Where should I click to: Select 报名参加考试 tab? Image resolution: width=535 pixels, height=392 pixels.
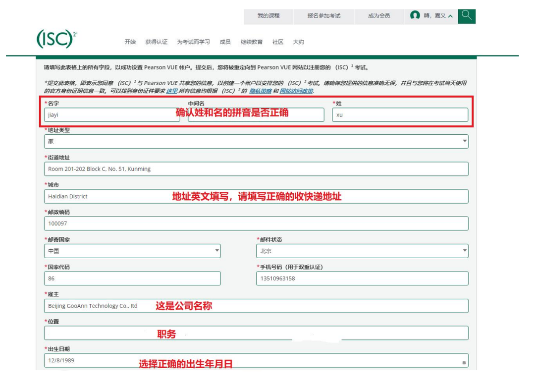324,16
